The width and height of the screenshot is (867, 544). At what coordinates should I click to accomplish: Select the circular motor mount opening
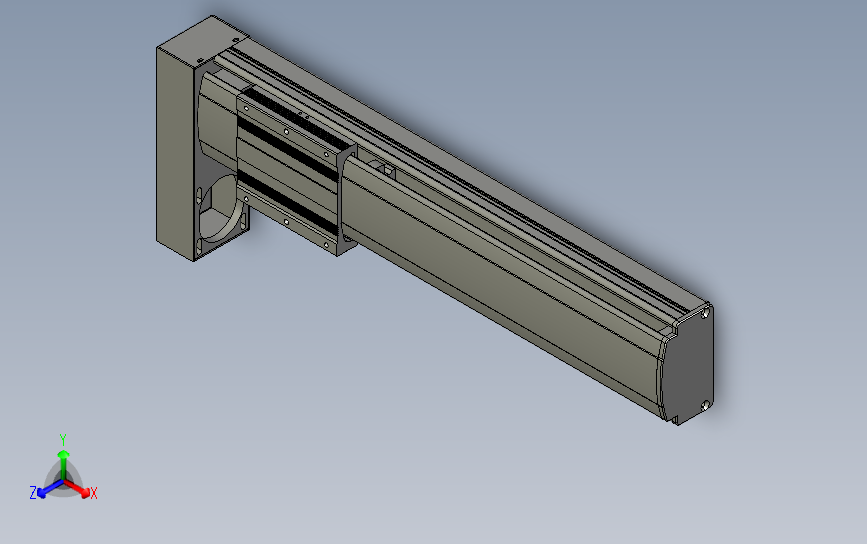pos(219,208)
